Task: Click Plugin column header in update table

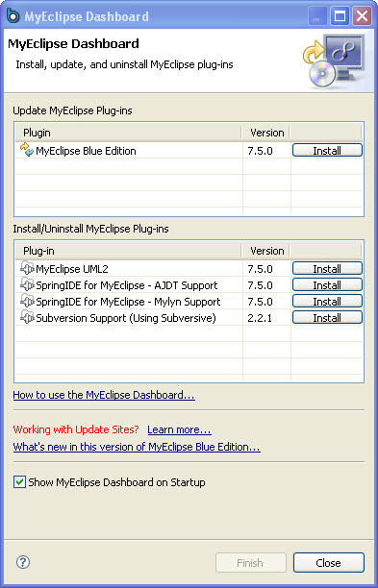Action: tap(128, 133)
